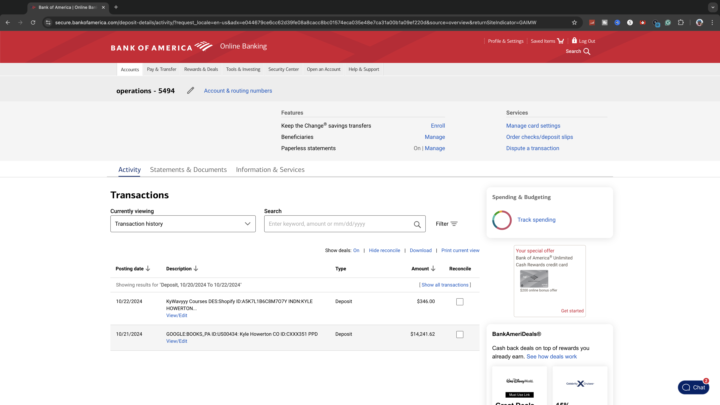The image size is (720, 405).
Task: Open Dispute a transaction link
Action: pos(533,148)
